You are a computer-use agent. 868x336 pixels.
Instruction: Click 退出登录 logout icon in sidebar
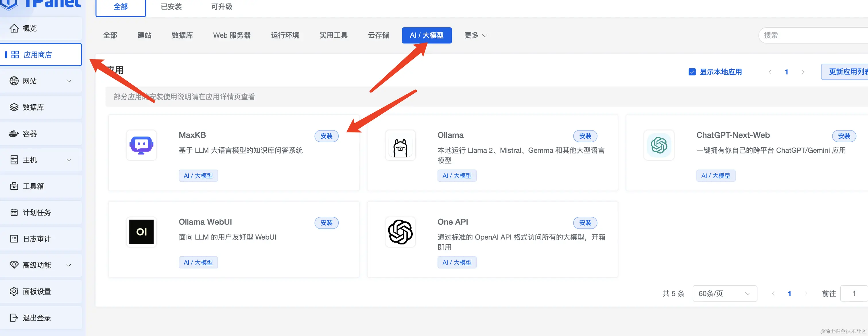14,318
